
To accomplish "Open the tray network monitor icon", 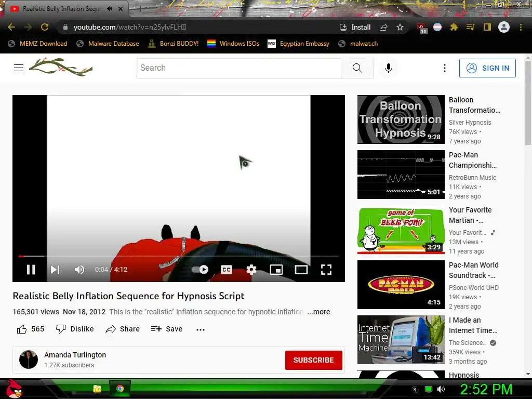I will [x=429, y=389].
